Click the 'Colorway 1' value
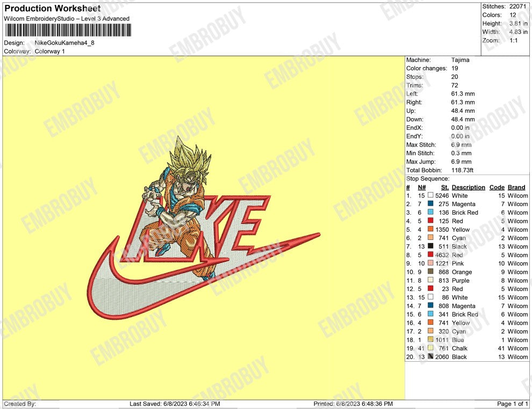Screen dimensions: 532x409 (49, 51)
